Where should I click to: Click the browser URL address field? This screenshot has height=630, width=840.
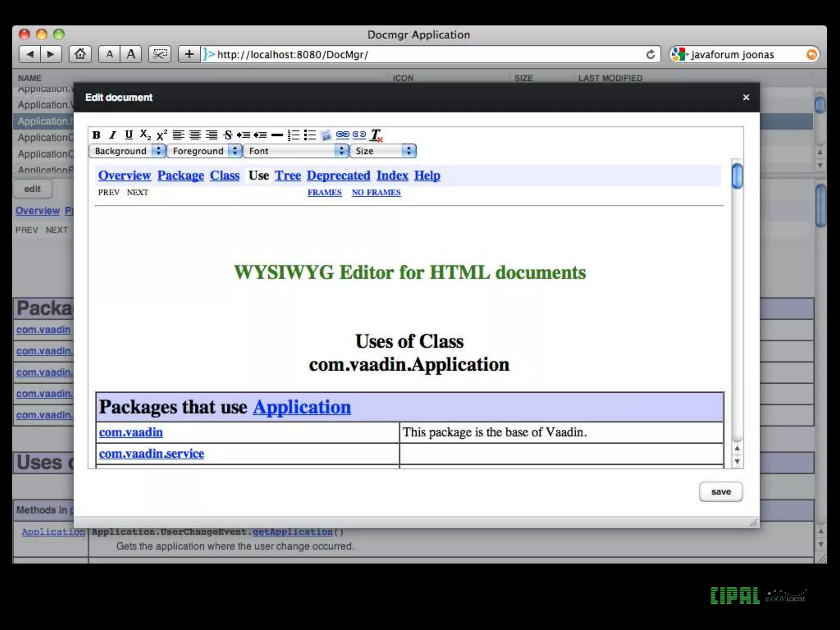(427, 55)
